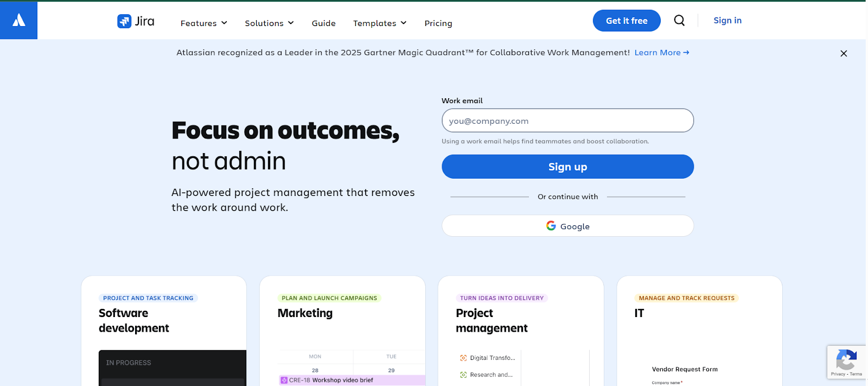Continue with Google button
The image size is (868, 386).
pos(567,226)
